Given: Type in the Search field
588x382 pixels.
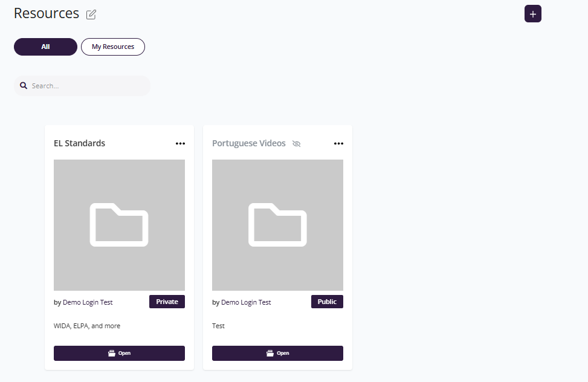Looking at the screenshot, I should click(88, 86).
